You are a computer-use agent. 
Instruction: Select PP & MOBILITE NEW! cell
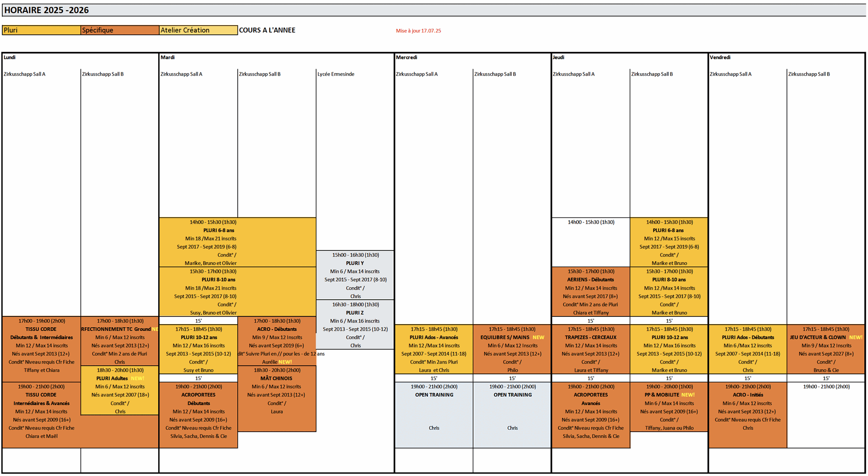point(669,395)
